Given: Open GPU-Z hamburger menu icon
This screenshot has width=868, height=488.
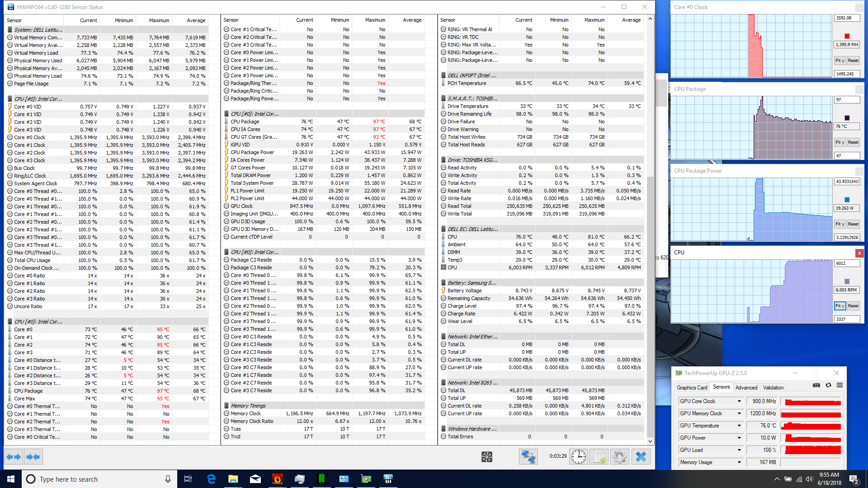Looking at the screenshot, I should (x=840, y=385).
